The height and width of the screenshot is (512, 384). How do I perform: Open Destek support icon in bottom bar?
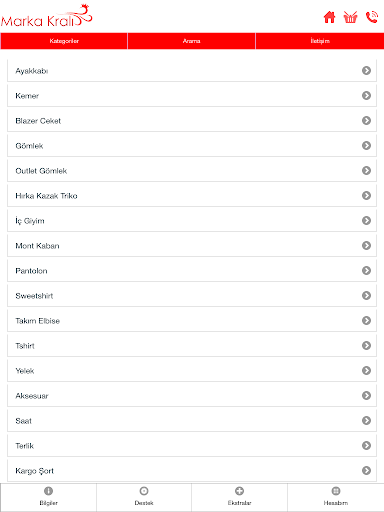click(x=144, y=491)
